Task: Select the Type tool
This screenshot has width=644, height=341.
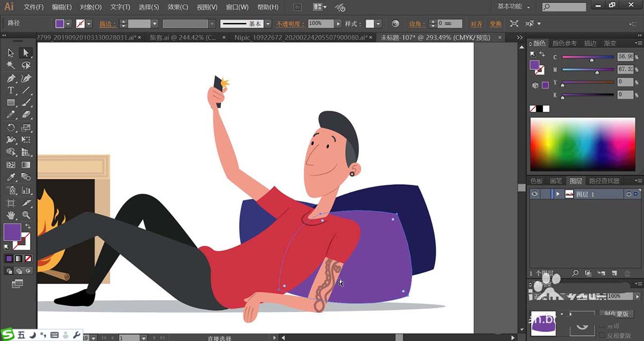Action: coord(11,90)
